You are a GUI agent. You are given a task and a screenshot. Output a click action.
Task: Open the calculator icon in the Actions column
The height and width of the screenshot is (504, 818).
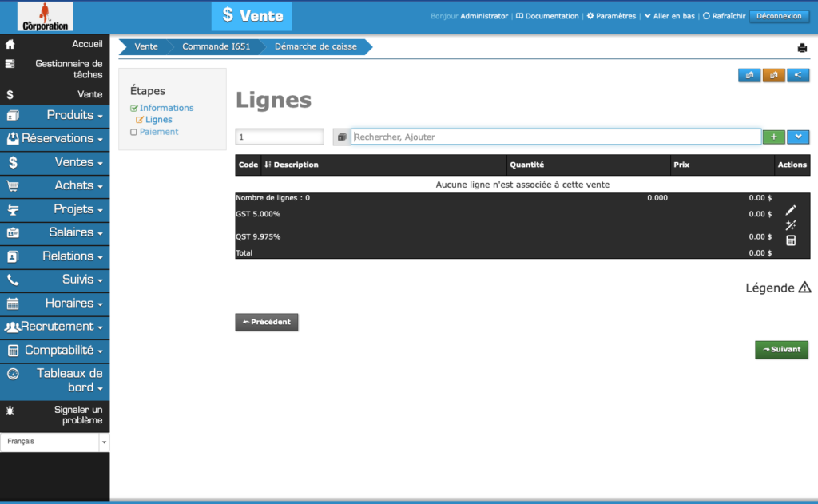click(791, 240)
